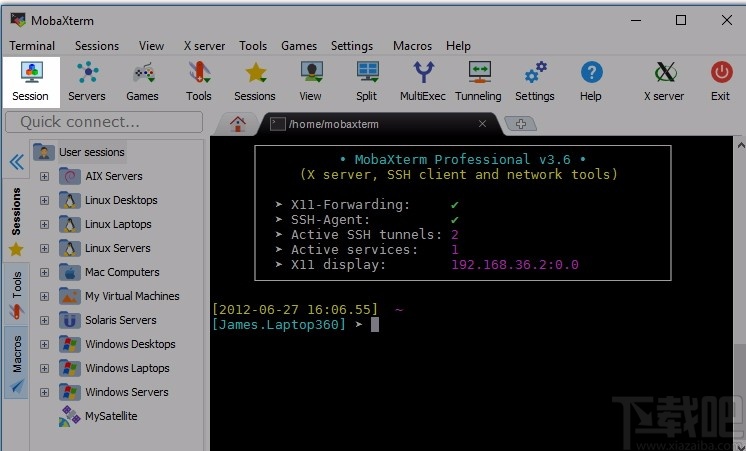Open the View toolbar icon

tap(311, 82)
